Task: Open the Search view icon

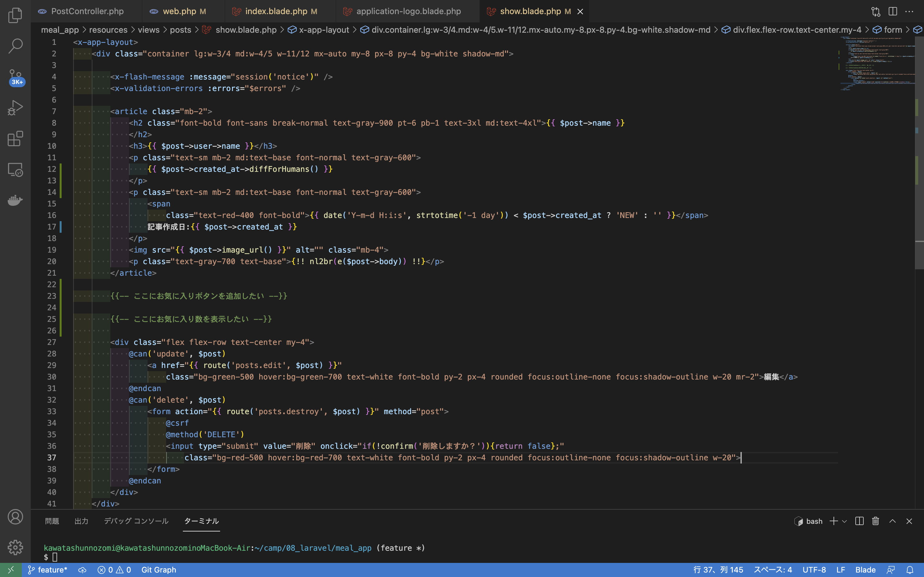Action: (15, 46)
